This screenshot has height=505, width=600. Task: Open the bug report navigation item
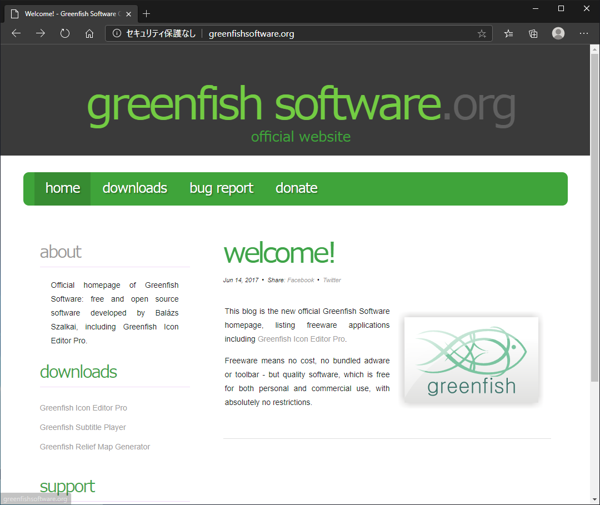click(x=221, y=188)
